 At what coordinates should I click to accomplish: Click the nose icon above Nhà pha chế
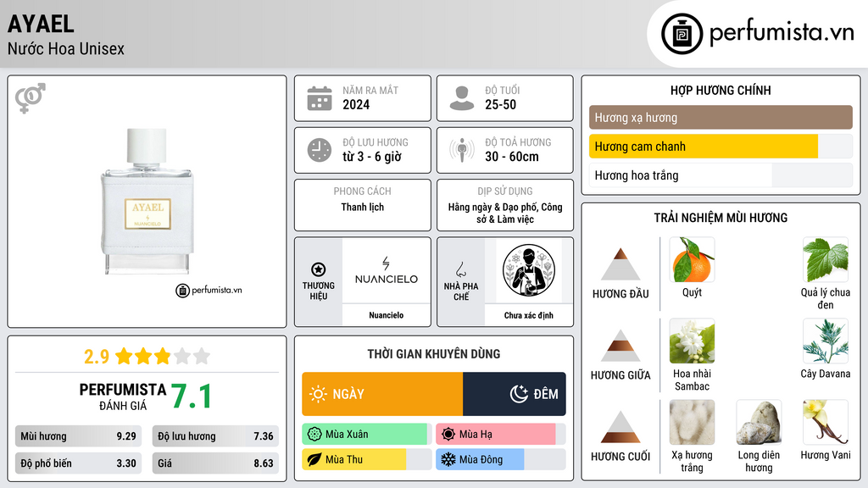point(460,269)
